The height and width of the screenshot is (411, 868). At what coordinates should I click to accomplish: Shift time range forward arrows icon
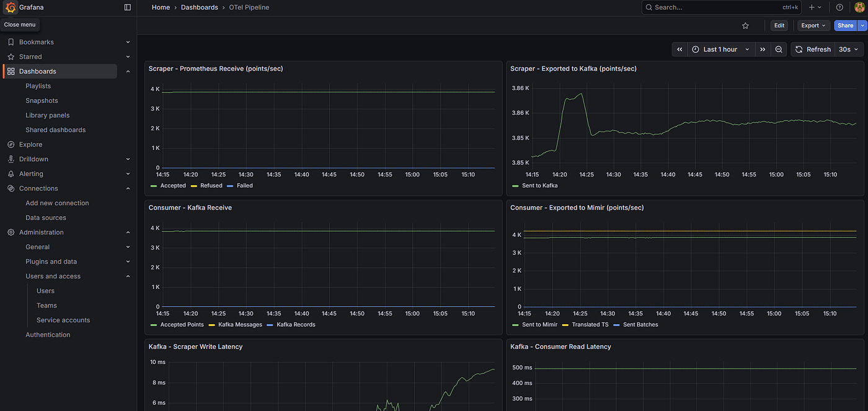pyautogui.click(x=763, y=50)
